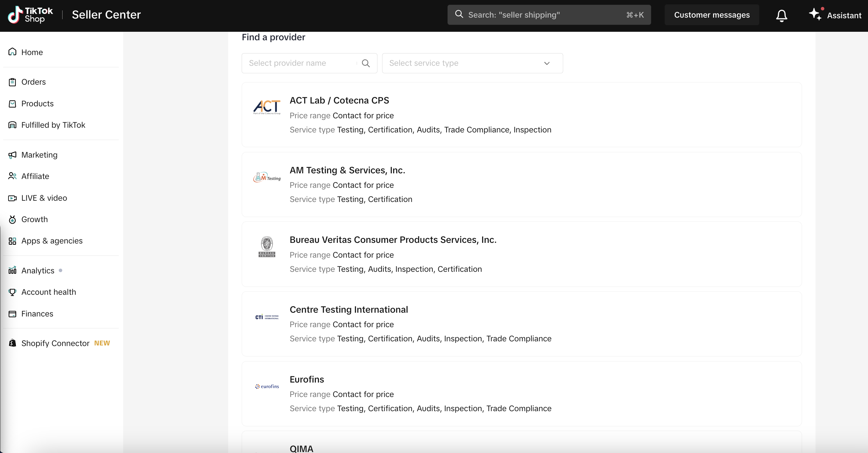Go to Apps & agencies menu
The height and width of the screenshot is (453, 868).
click(x=52, y=241)
